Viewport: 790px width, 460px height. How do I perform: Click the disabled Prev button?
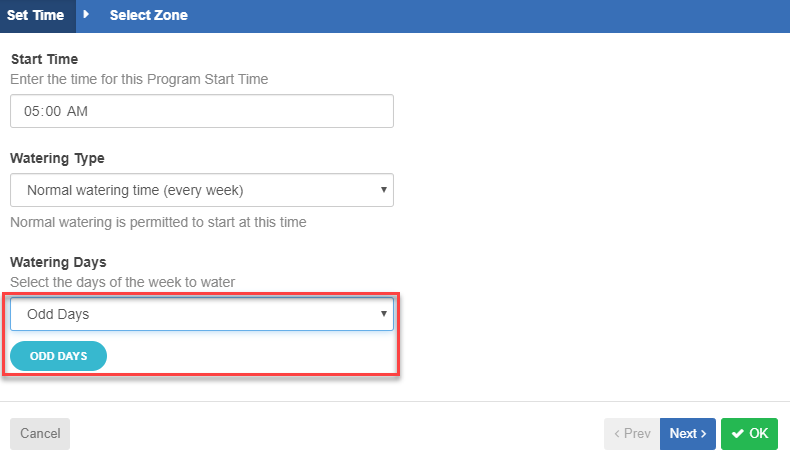[632, 434]
